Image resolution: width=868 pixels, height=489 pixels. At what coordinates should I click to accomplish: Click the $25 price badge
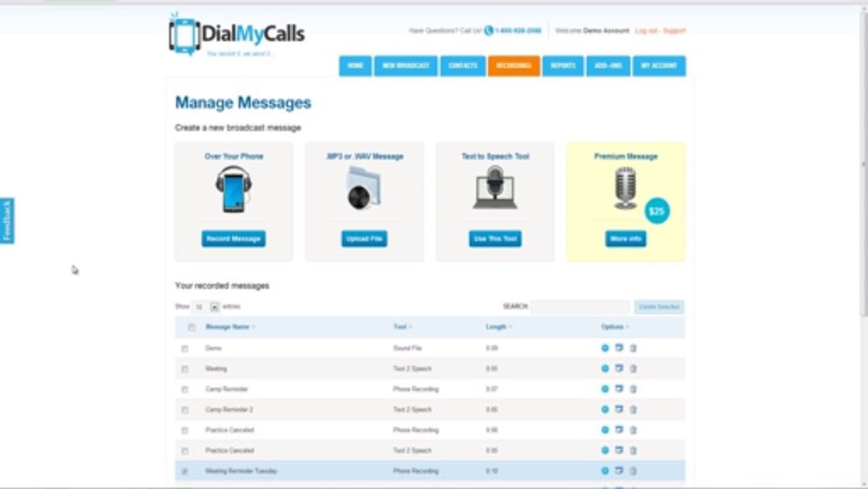point(656,211)
